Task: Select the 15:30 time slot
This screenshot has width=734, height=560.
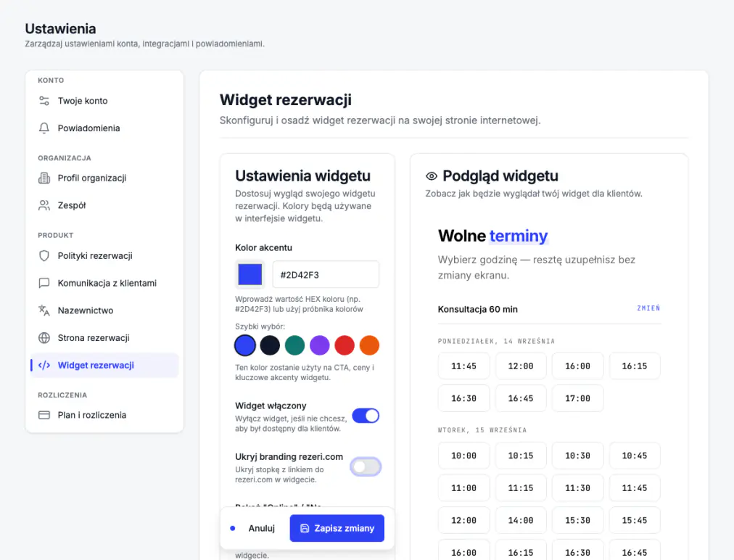Action: click(577, 520)
